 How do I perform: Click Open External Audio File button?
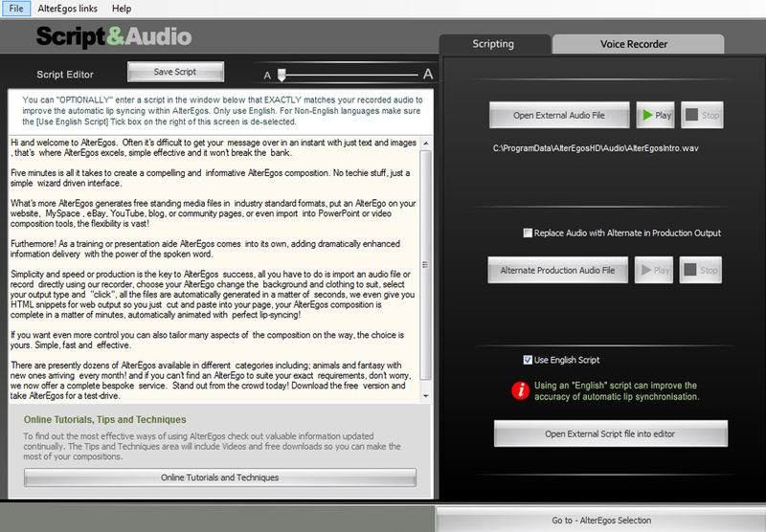[x=559, y=115]
